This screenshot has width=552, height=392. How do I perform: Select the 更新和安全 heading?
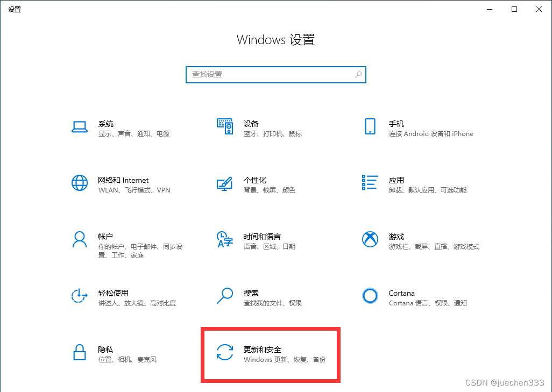(262, 350)
